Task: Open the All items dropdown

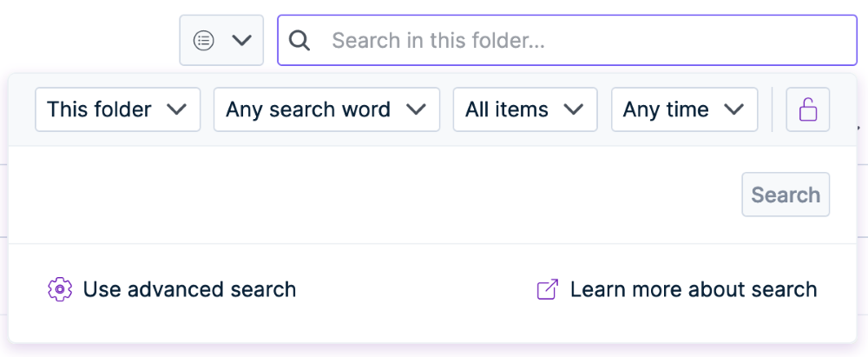Action: 525,109
